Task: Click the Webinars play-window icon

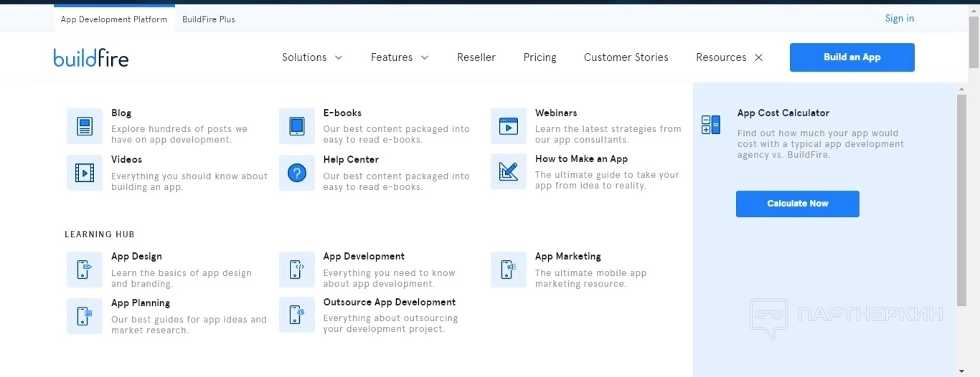Action: (509, 127)
